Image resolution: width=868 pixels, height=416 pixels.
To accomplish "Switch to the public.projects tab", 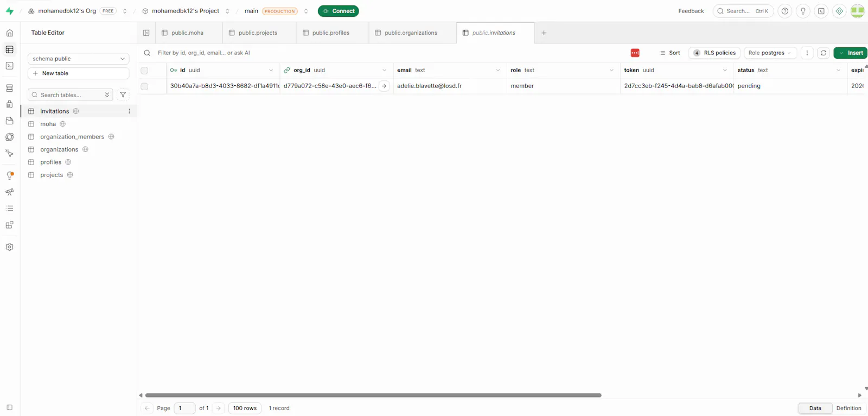I will click(x=259, y=33).
